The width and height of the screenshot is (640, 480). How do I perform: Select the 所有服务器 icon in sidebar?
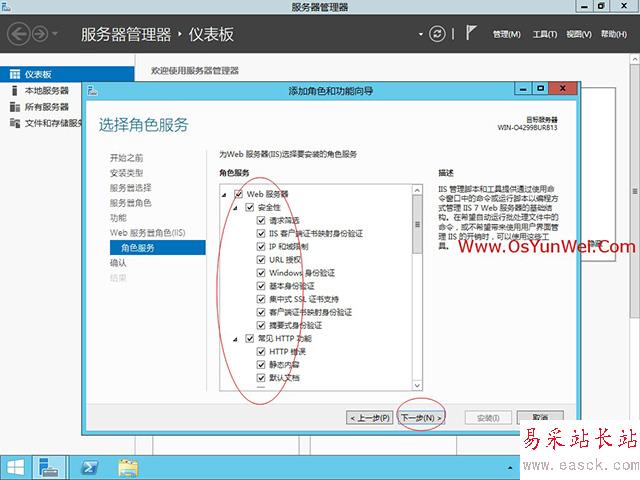[x=15, y=107]
